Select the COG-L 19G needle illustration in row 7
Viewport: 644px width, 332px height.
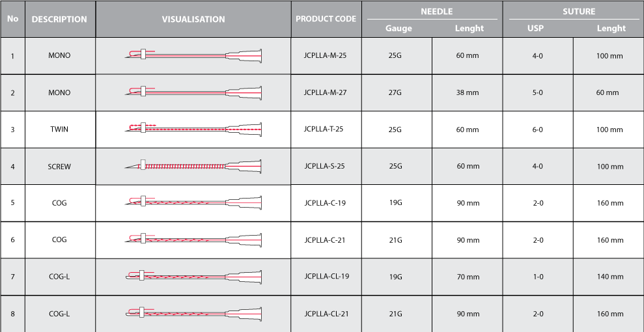point(193,276)
